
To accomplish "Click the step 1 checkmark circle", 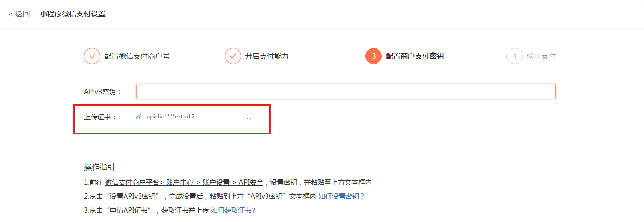I will [92, 56].
